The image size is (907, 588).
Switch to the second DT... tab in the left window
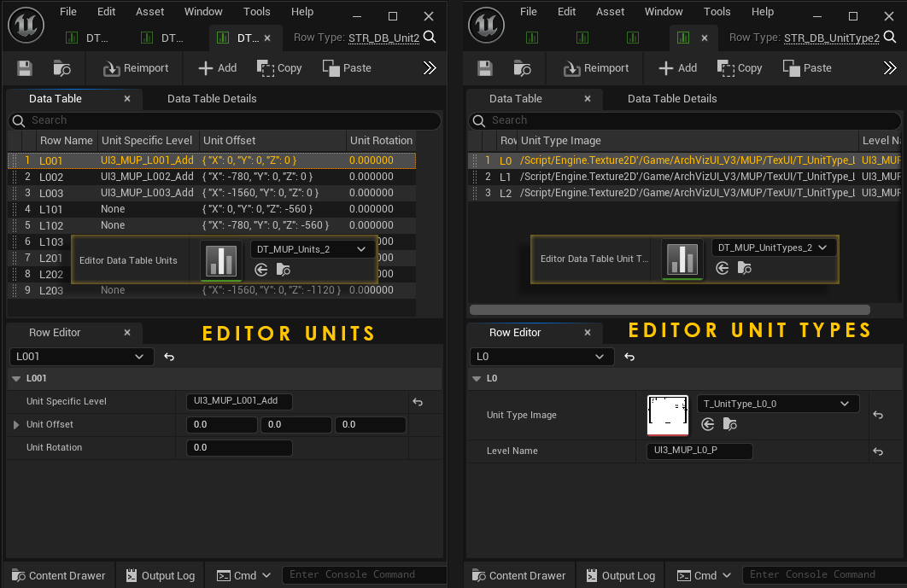click(x=162, y=38)
